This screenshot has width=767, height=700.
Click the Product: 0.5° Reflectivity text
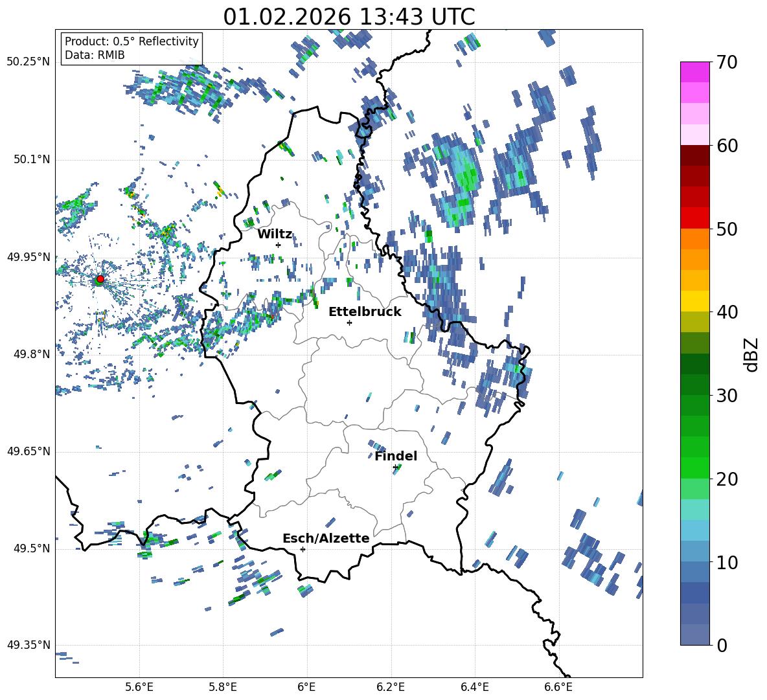(132, 41)
